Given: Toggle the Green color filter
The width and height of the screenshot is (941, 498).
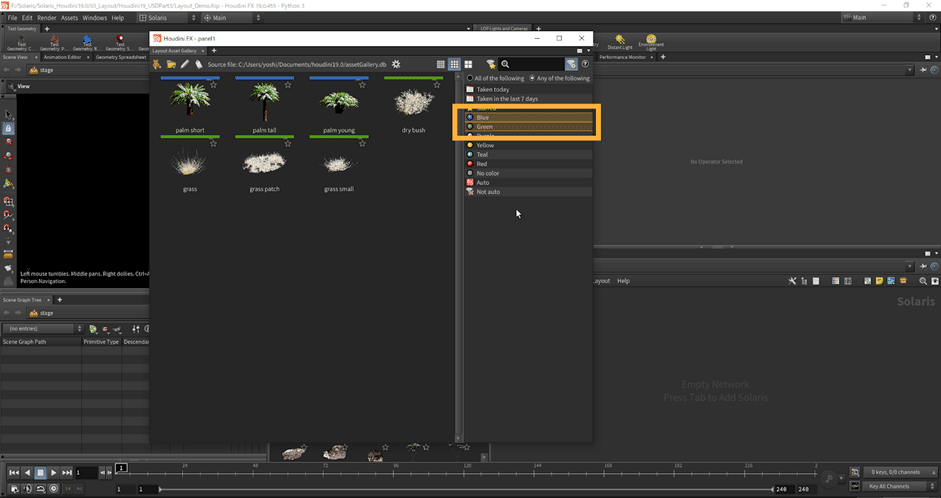Looking at the screenshot, I should point(528,127).
